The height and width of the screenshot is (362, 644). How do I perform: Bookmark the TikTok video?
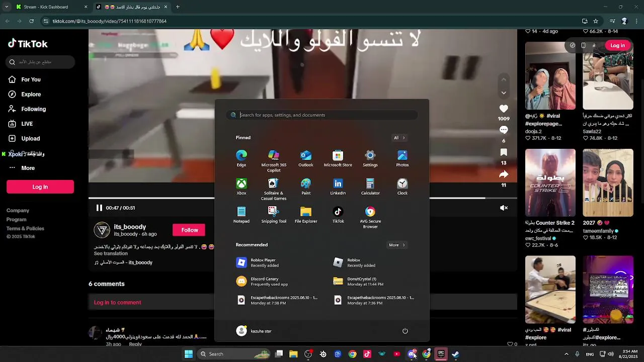point(504,152)
